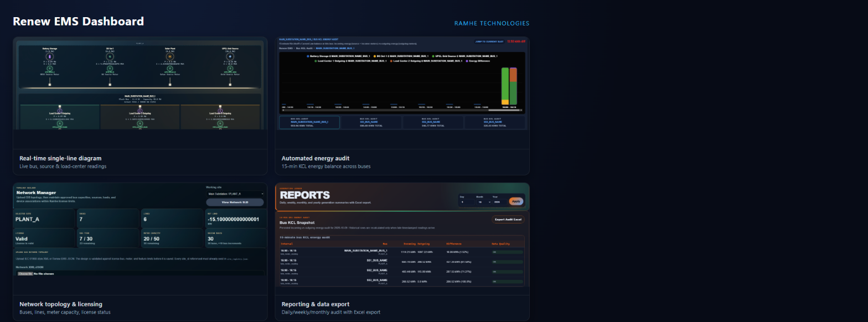The image size is (868, 322).
Task: Open Reporting & data export card title
Action: click(316, 304)
